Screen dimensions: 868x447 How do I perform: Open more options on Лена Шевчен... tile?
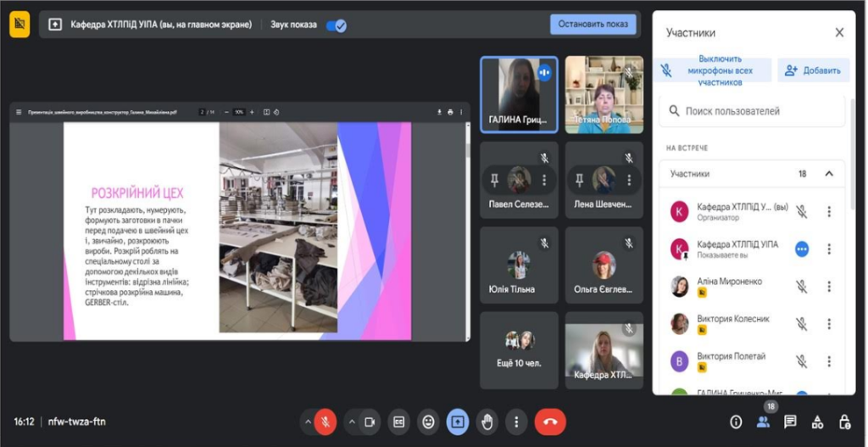click(x=629, y=180)
